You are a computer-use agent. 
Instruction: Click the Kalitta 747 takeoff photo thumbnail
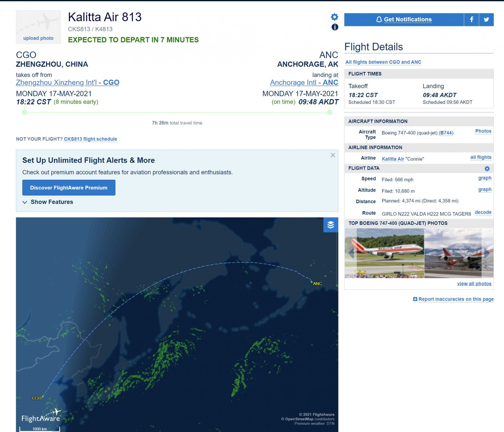(390, 253)
